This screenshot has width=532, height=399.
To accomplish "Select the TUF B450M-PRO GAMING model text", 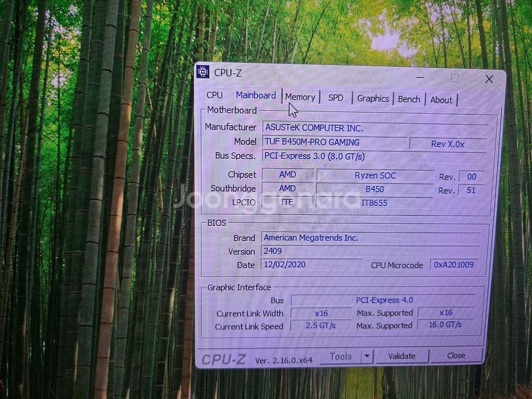I will coord(312,142).
